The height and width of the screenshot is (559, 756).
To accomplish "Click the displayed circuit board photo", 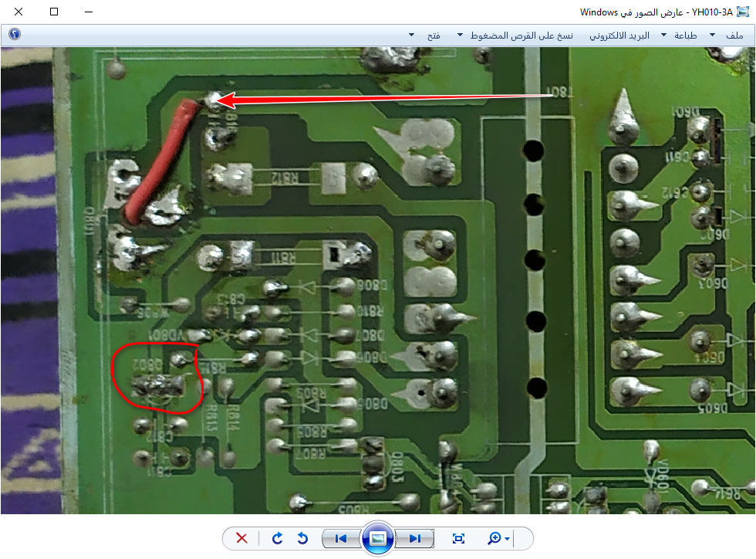I will pyautogui.click(x=377, y=280).
